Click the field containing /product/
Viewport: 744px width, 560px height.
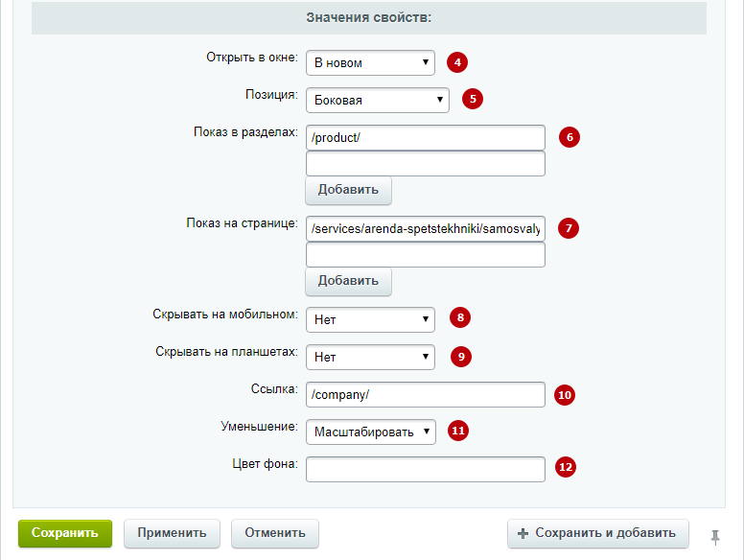pos(426,138)
